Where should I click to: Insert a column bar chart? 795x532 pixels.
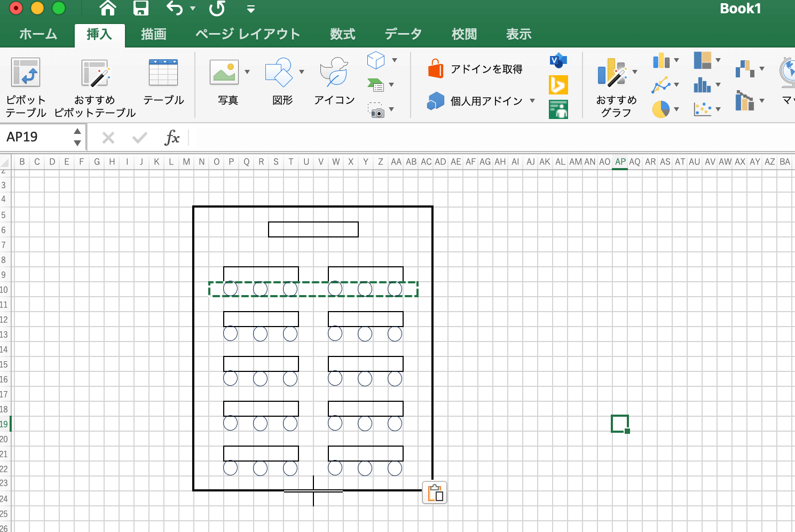[662, 60]
